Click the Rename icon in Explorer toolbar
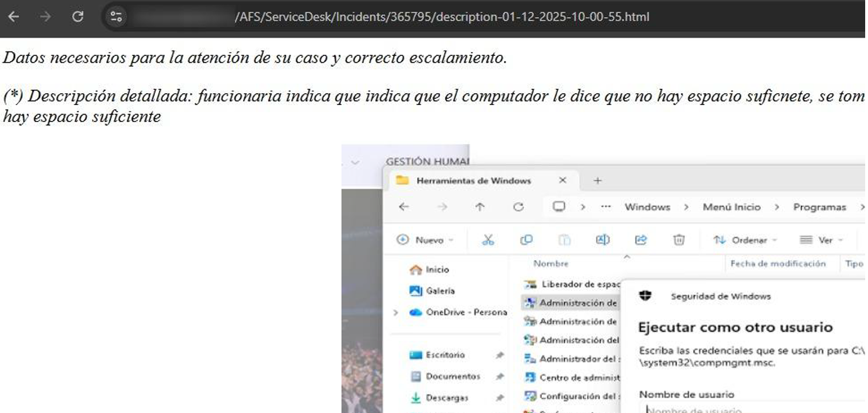Image resolution: width=868 pixels, height=413 pixels. (x=602, y=240)
